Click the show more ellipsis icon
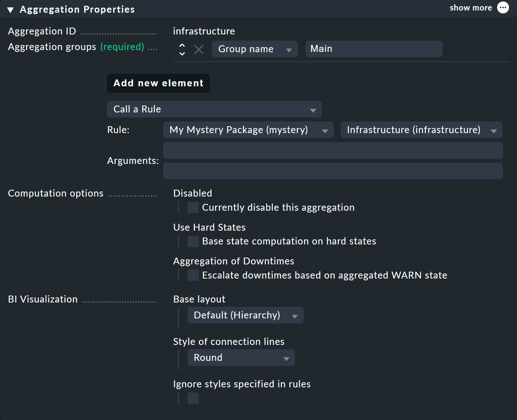The width and height of the screenshot is (517, 420). pos(503,8)
